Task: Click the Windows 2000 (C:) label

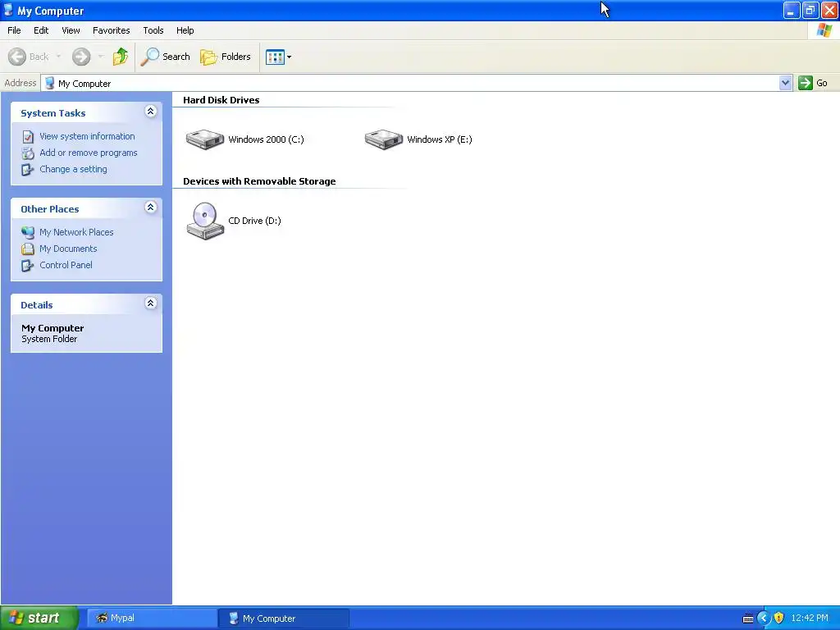Action: [x=267, y=139]
